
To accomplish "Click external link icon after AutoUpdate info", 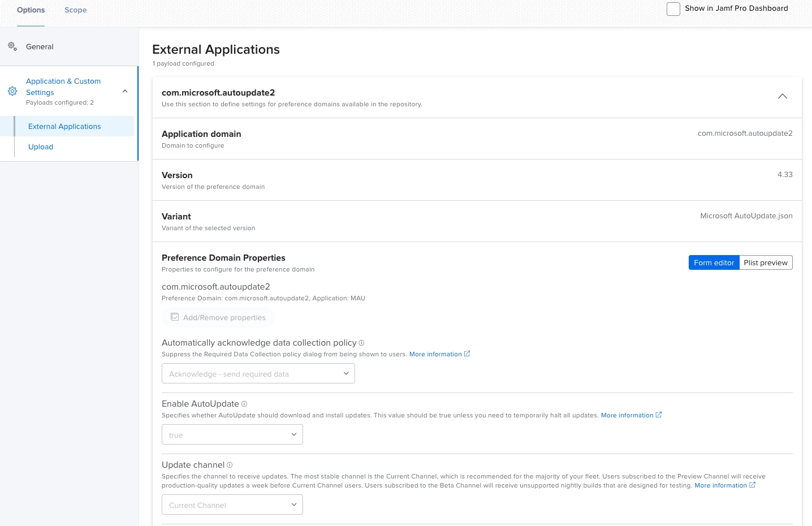I will [x=658, y=415].
